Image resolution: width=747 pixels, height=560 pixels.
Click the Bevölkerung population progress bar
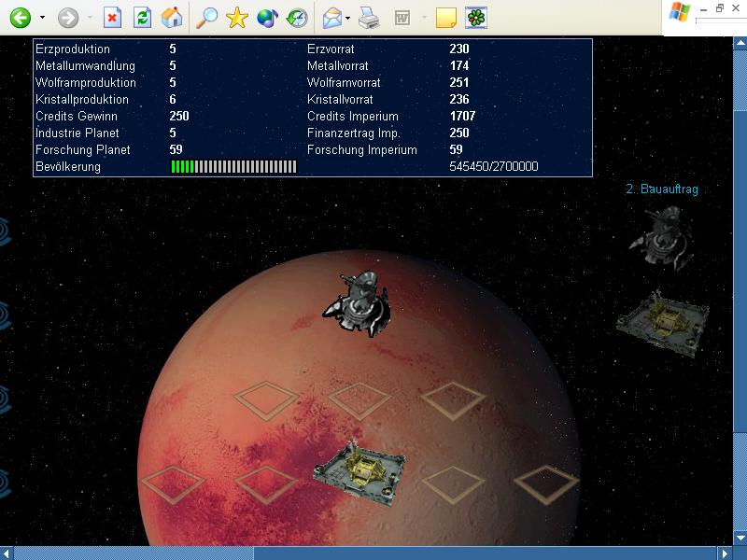[x=233, y=167]
